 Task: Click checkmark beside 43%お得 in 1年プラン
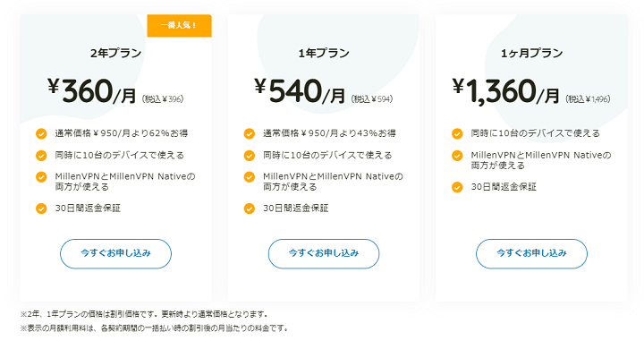tap(250, 133)
